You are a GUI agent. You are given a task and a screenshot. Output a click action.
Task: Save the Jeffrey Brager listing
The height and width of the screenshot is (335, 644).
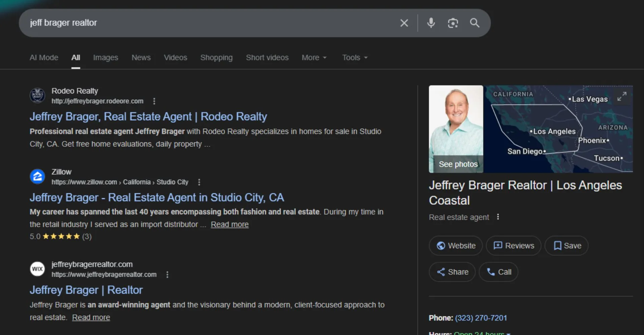tap(567, 246)
